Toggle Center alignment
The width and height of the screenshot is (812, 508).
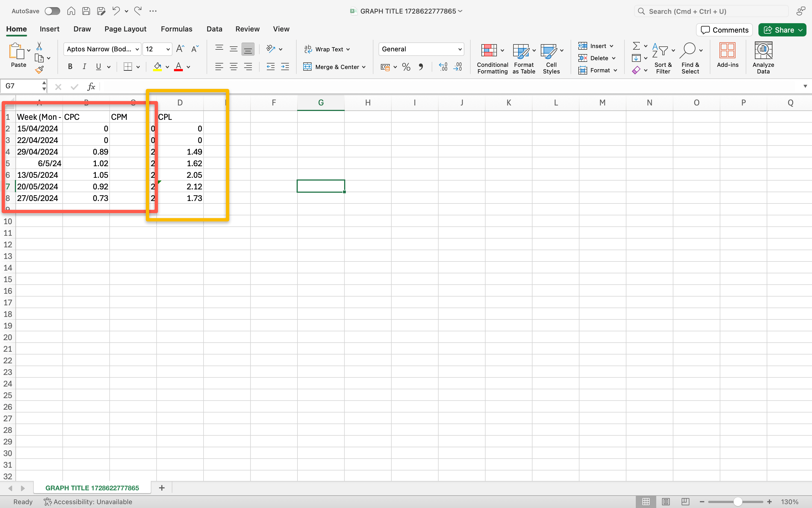(x=234, y=67)
